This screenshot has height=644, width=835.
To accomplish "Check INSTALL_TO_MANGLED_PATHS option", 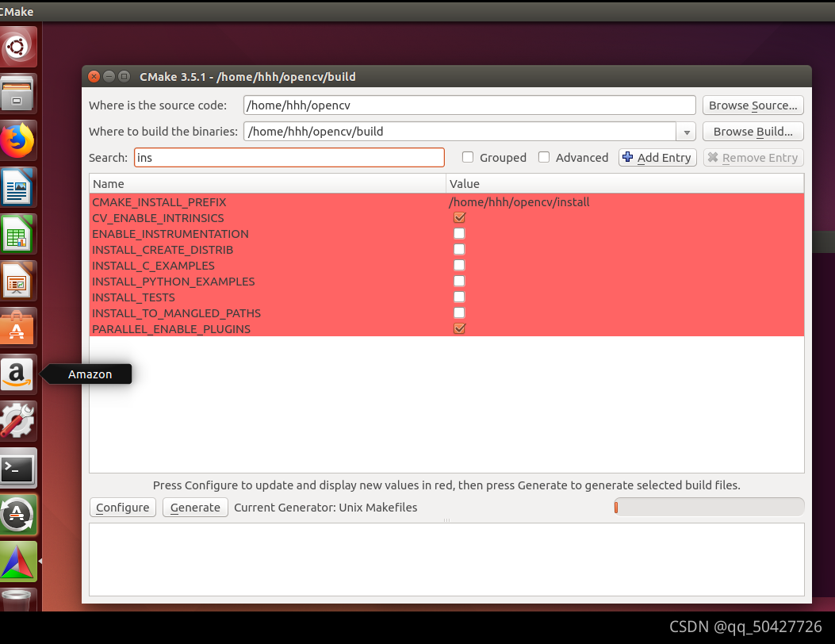I will pos(459,312).
